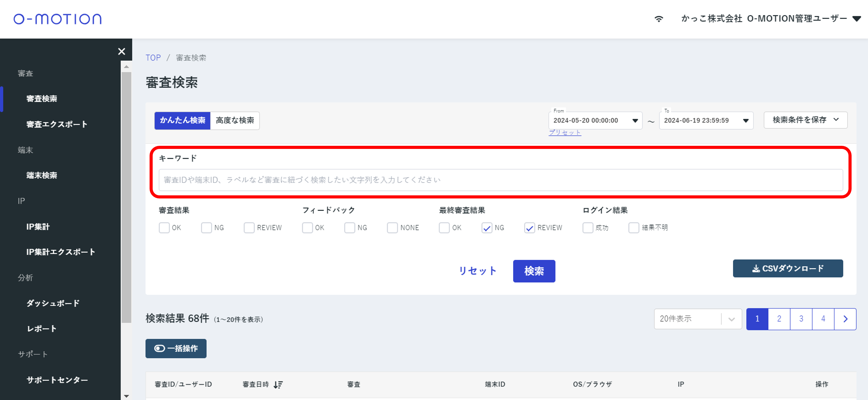Image resolution: width=868 pixels, height=400 pixels.
Task: Click the sidebar scroll-up arrow
Action: (126, 67)
